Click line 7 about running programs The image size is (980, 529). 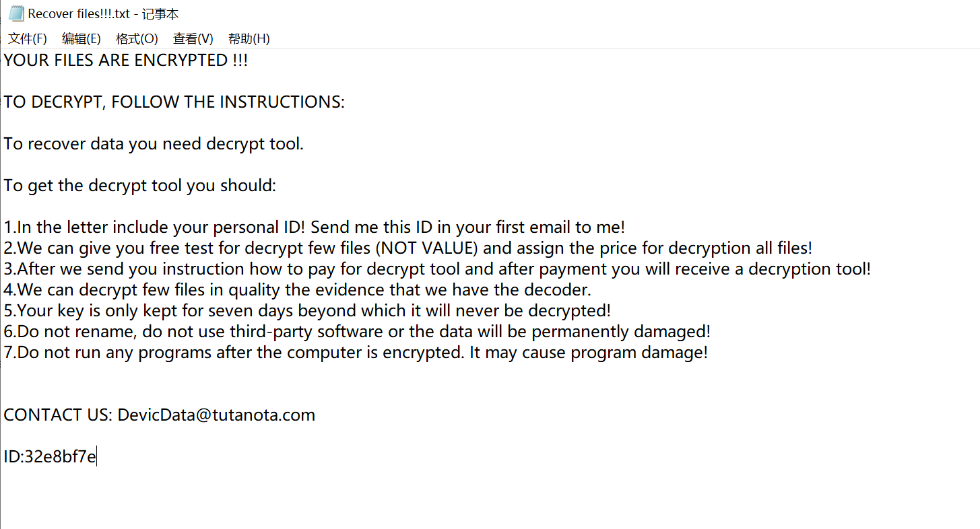[356, 353]
